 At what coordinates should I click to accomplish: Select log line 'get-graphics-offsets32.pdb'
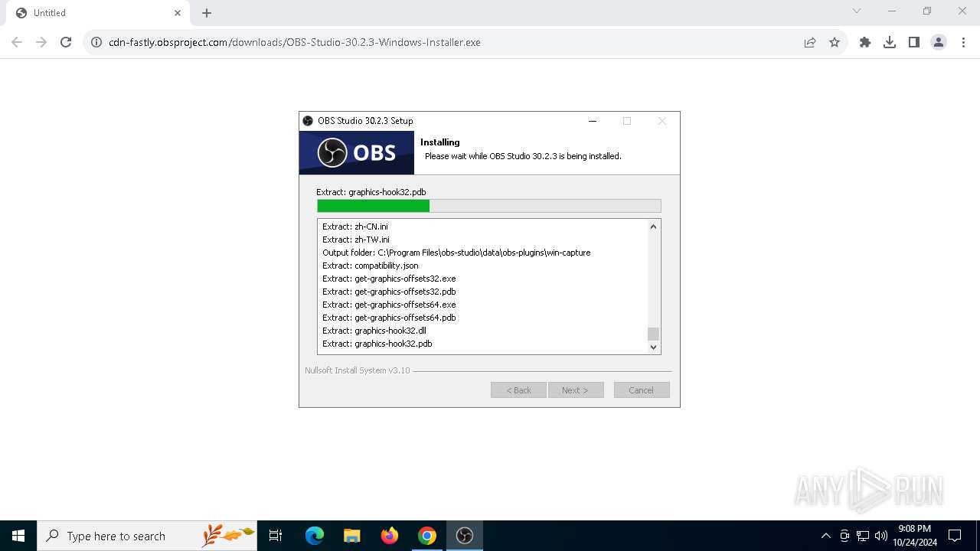coord(389,292)
